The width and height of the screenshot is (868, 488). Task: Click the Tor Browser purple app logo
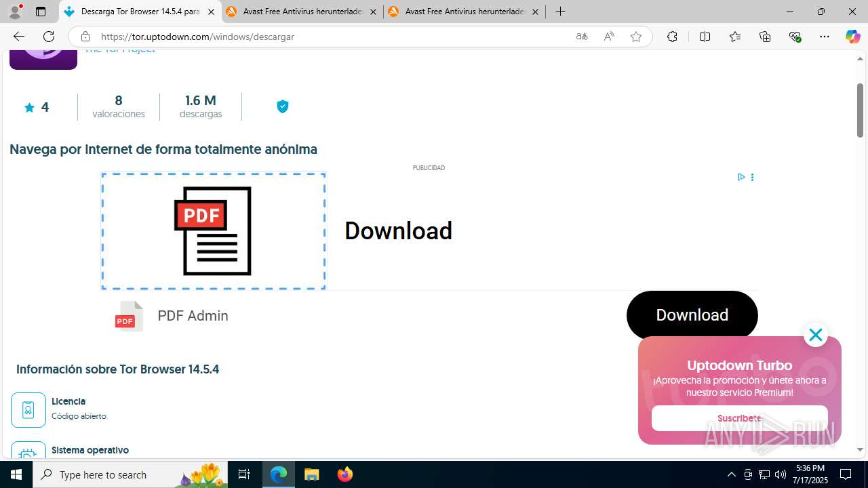[43, 60]
